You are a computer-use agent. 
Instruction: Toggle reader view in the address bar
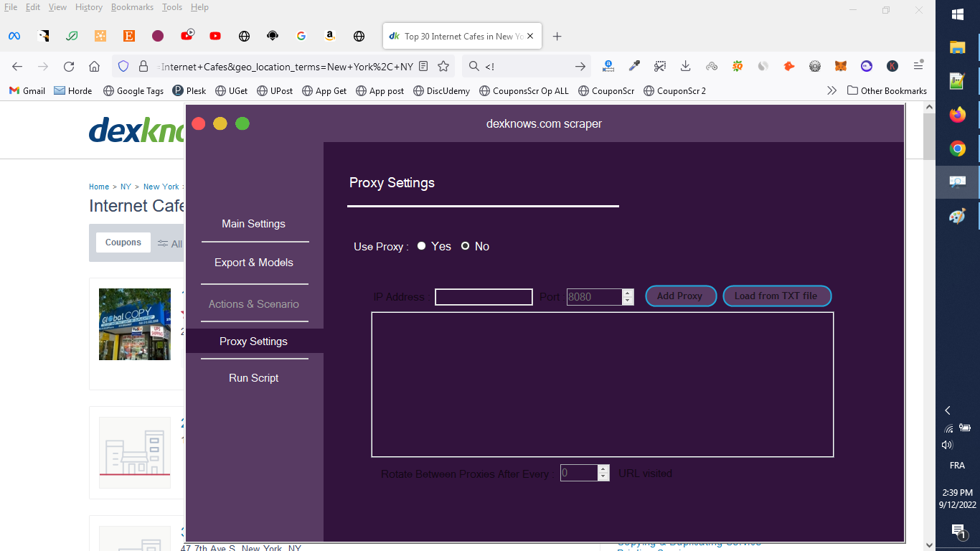tap(423, 67)
